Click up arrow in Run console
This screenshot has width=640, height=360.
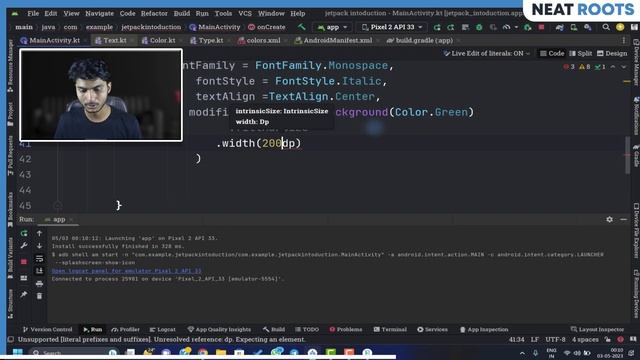[x=39, y=233]
